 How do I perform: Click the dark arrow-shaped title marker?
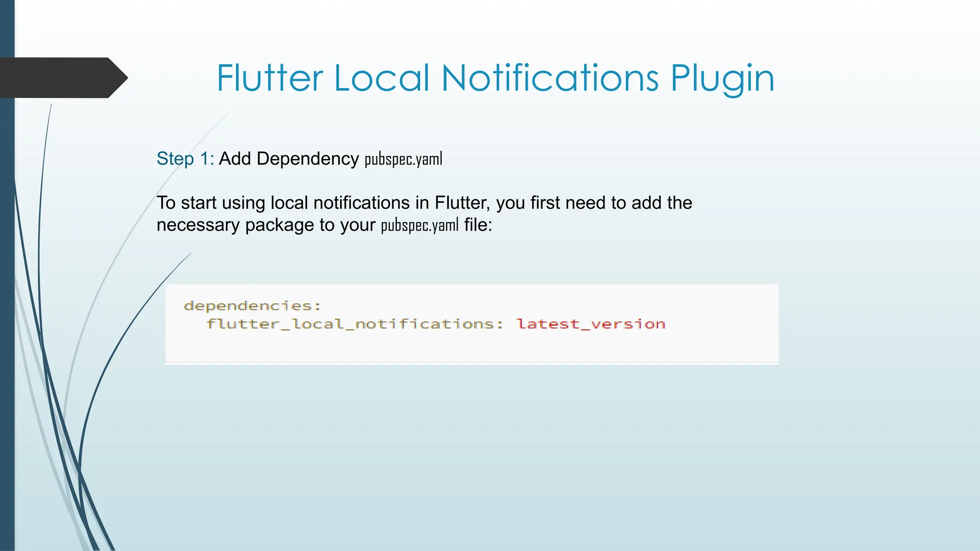pos(64,77)
